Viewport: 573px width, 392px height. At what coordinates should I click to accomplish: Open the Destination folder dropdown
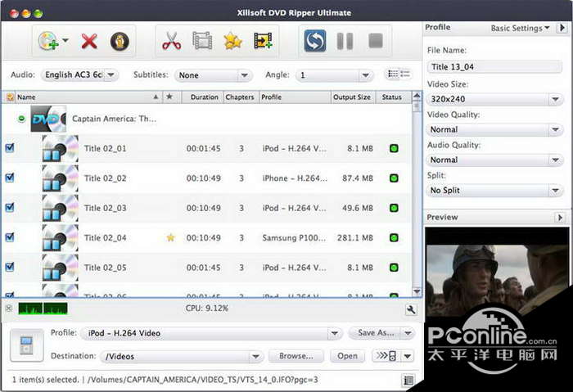[x=182, y=356]
